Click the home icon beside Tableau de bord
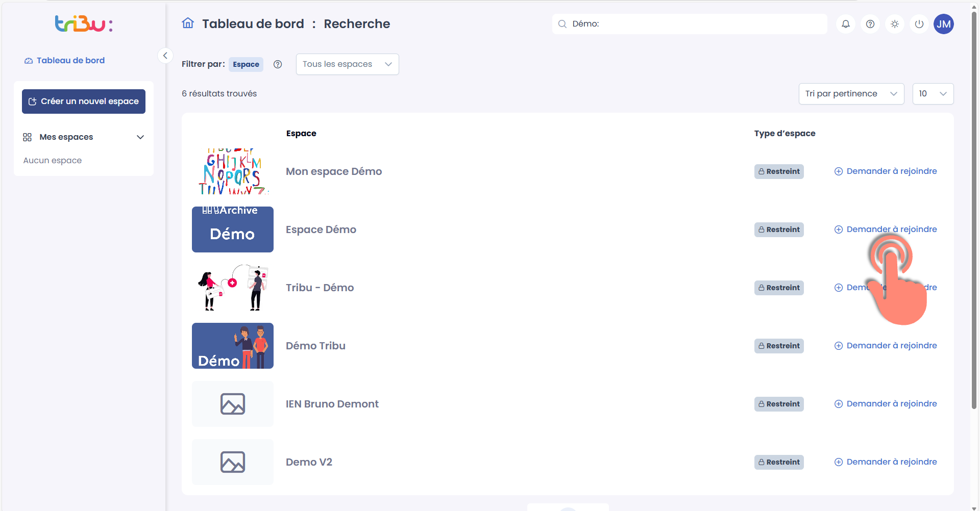980x511 pixels. click(188, 23)
